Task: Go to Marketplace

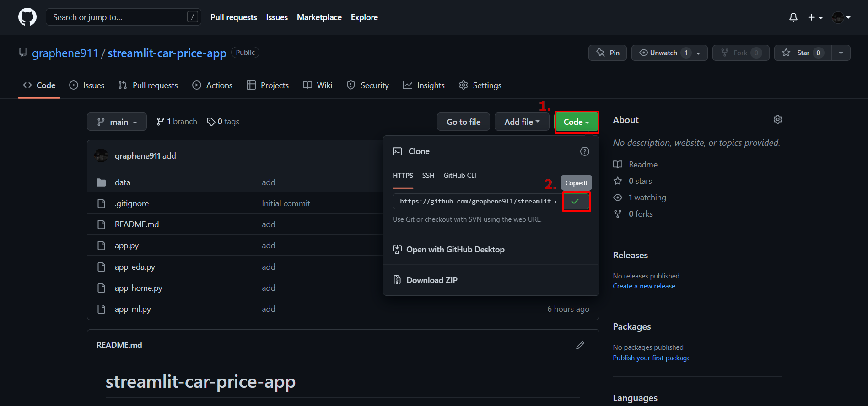Action: pyautogui.click(x=319, y=17)
